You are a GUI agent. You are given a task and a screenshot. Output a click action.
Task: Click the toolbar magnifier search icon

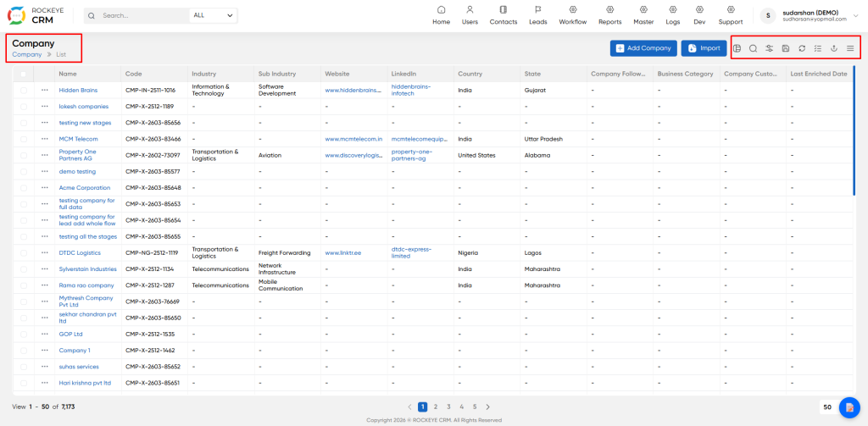click(x=753, y=48)
